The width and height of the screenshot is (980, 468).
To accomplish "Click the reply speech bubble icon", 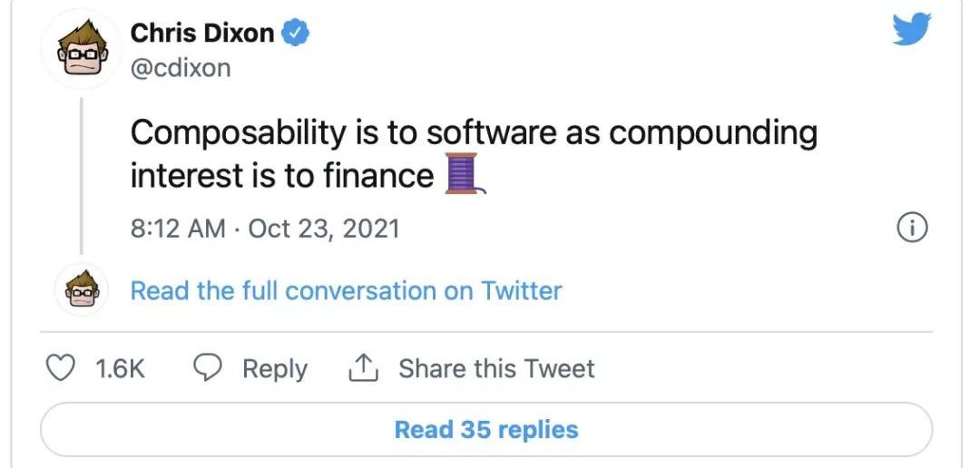I will pos(209,368).
